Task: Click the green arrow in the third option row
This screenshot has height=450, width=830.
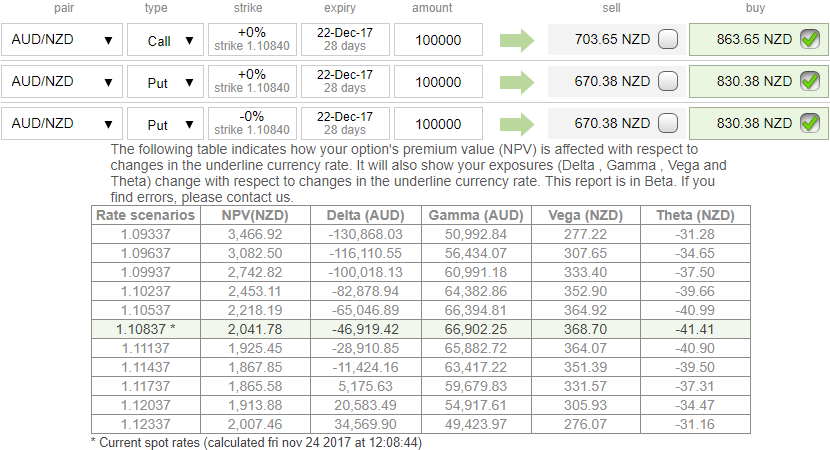Action: [518, 124]
